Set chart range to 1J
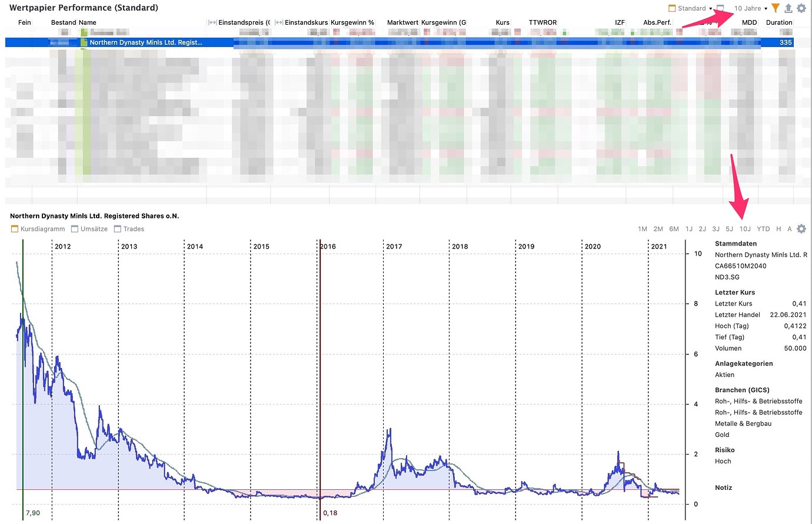Image resolution: width=812 pixels, height=524 pixels. click(689, 229)
